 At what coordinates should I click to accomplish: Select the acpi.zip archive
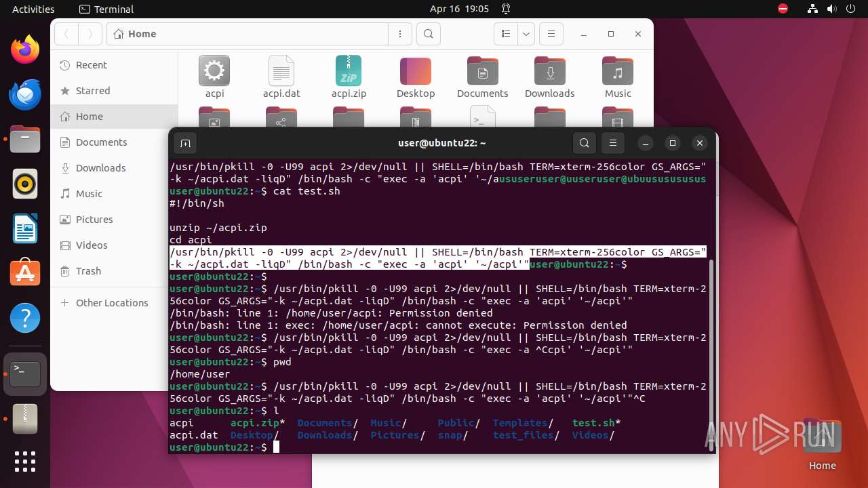pyautogui.click(x=349, y=78)
